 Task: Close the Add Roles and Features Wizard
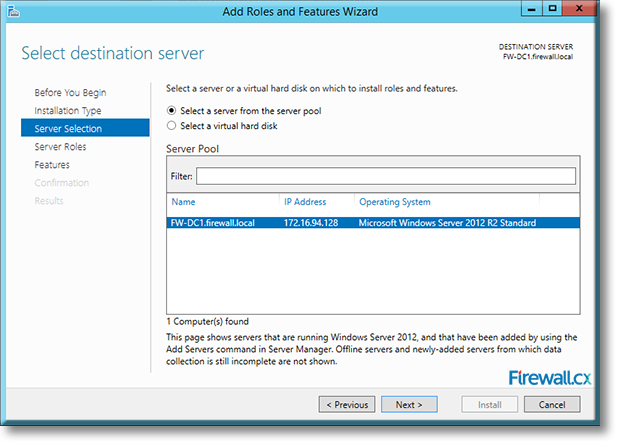coord(579,9)
